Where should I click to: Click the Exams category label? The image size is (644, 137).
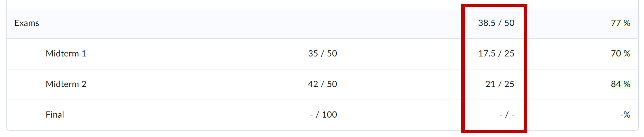(27, 23)
